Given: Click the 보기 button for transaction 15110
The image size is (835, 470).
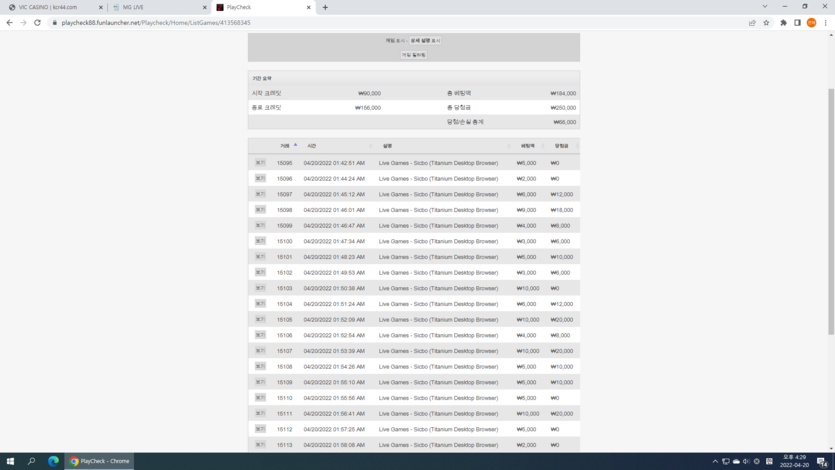Looking at the screenshot, I should coord(260,398).
